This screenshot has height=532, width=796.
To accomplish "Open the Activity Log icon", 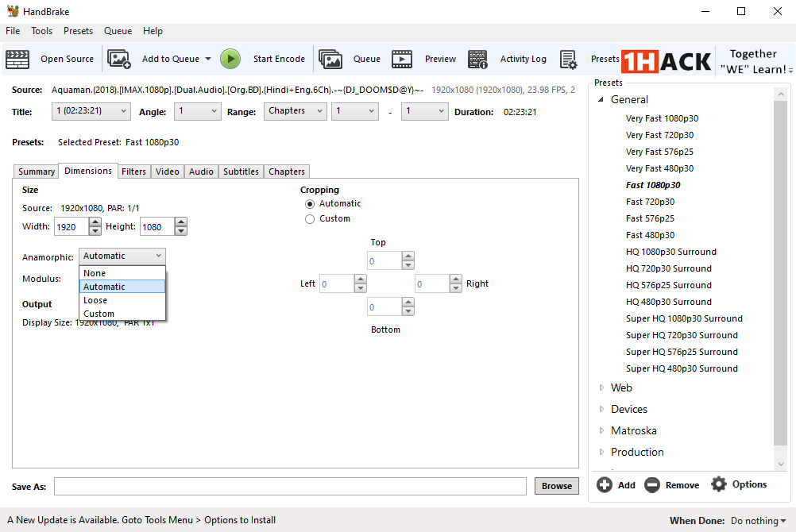I will click(477, 59).
